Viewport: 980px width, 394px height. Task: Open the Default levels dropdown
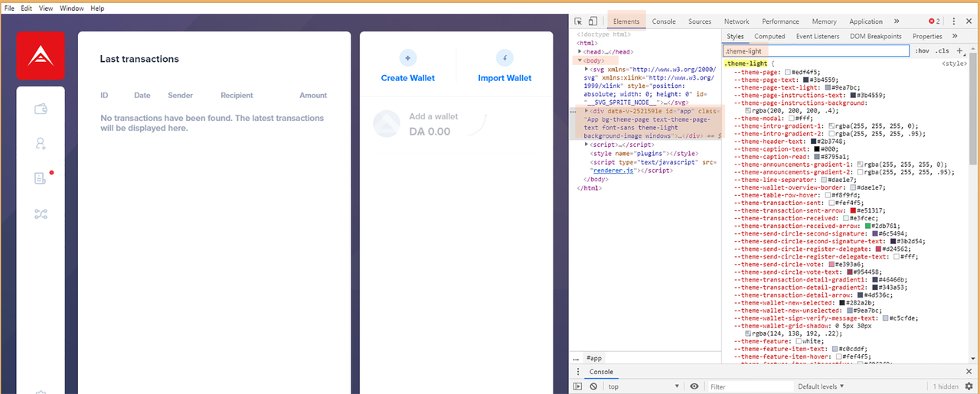click(821, 387)
